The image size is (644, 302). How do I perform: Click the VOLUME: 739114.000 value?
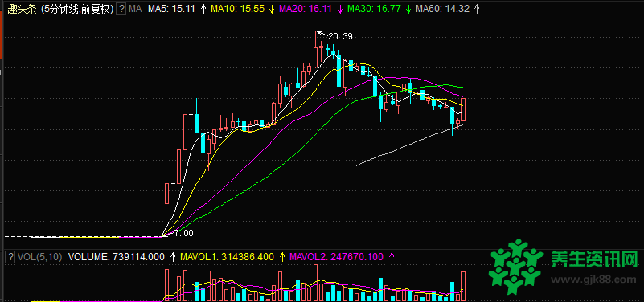(x=117, y=257)
